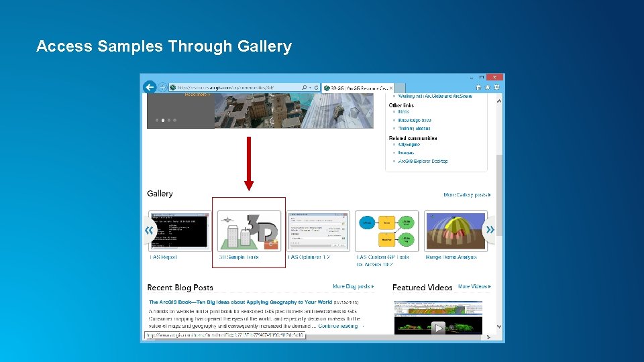Click the horizontal scrollbar right arrow

pyautogui.click(x=488, y=337)
